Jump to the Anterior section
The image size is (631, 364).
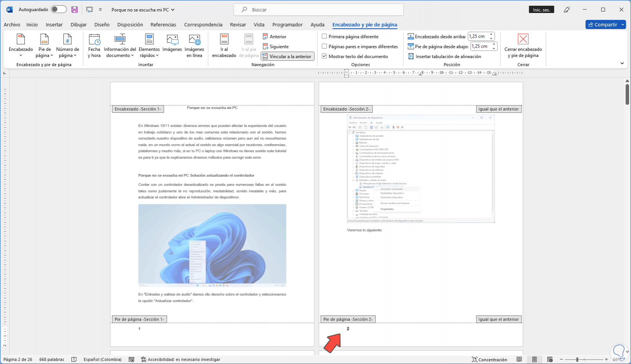pyautogui.click(x=275, y=37)
